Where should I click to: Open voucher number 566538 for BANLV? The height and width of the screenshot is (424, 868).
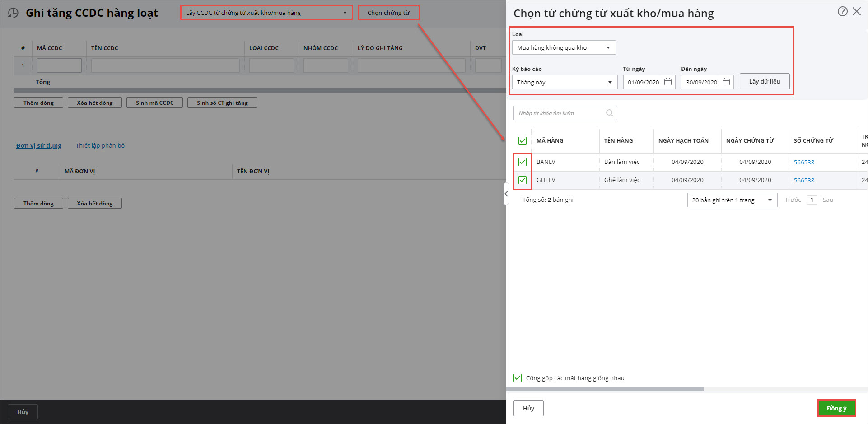click(804, 162)
